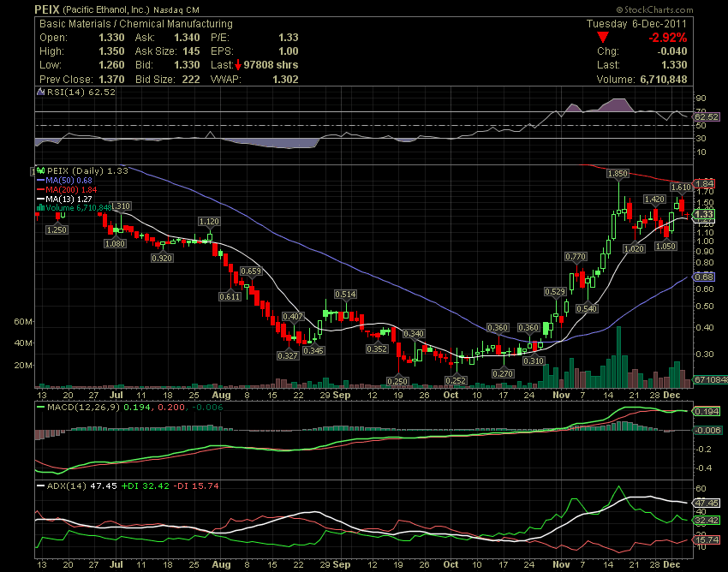Click the green 1.33 last price axis tag

[704, 214]
